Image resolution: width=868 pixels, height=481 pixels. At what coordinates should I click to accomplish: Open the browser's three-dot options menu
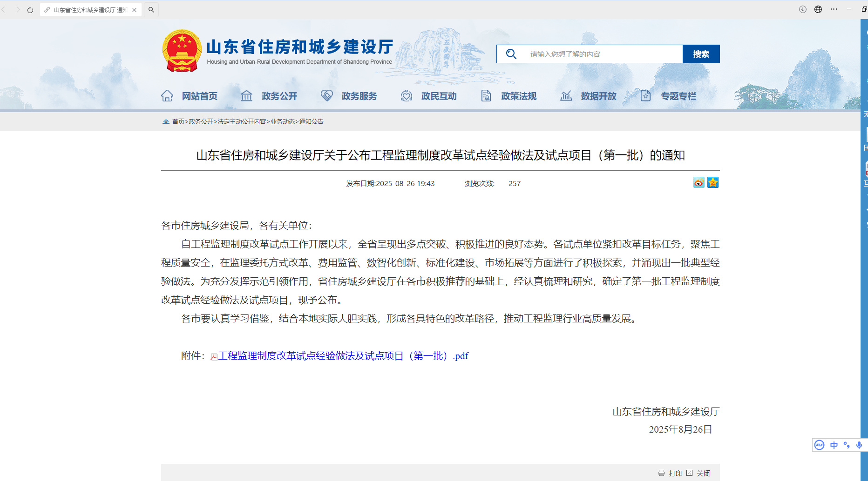[834, 9]
